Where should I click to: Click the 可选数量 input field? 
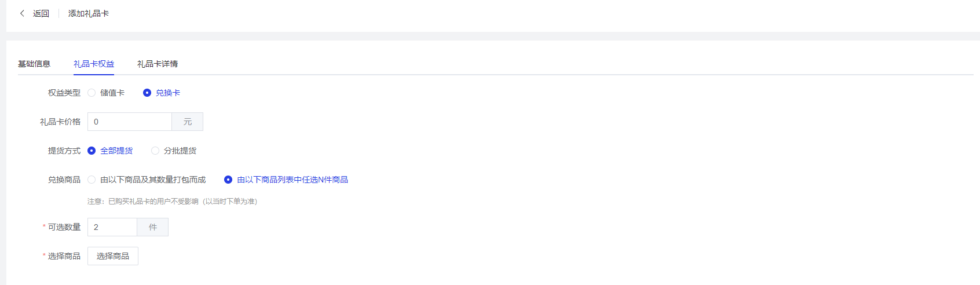coord(112,227)
